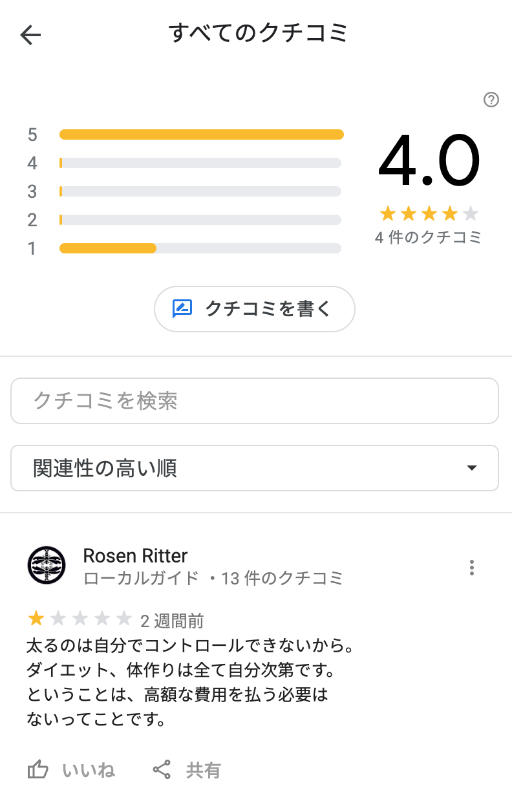Go back using the left arrow
The image size is (512, 812).
[x=30, y=35]
